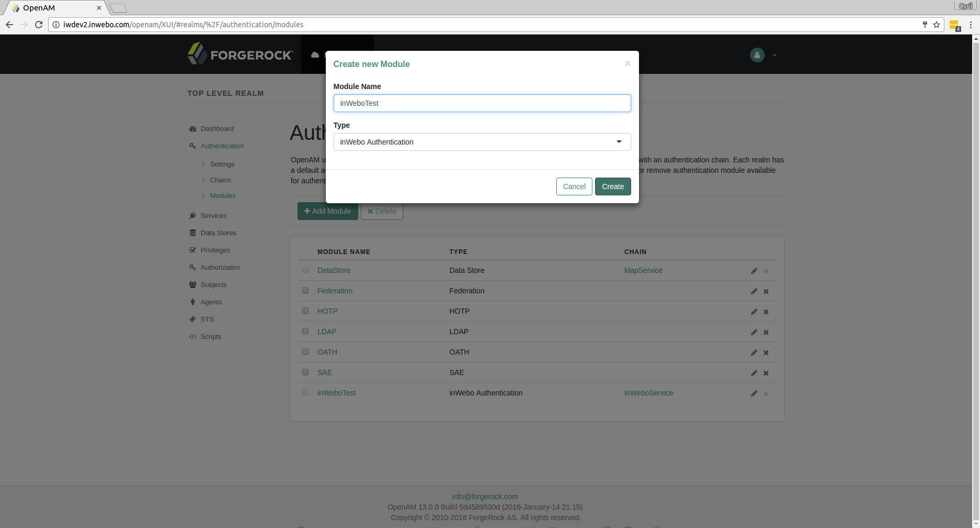The width and height of the screenshot is (980, 528).
Task: Open Data Stores via its database icon
Action: tap(193, 233)
